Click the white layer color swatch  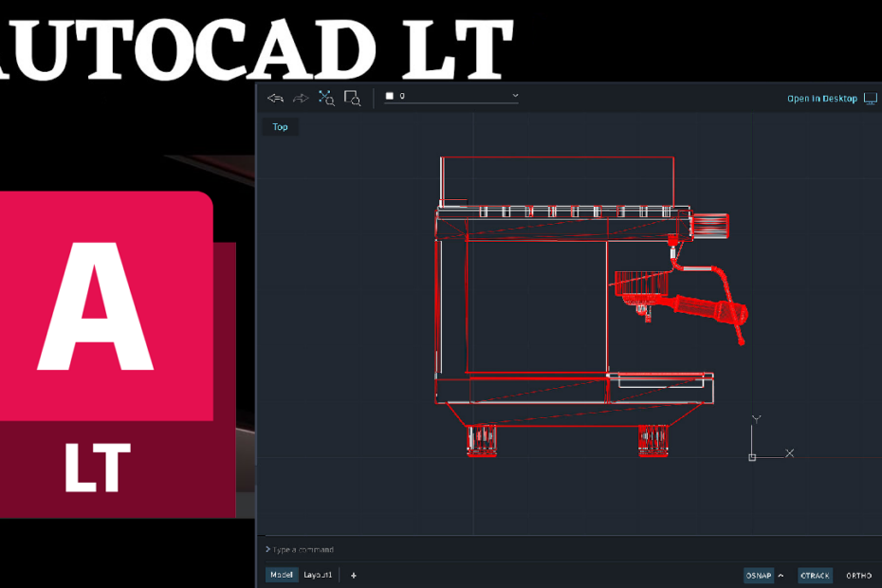(389, 96)
